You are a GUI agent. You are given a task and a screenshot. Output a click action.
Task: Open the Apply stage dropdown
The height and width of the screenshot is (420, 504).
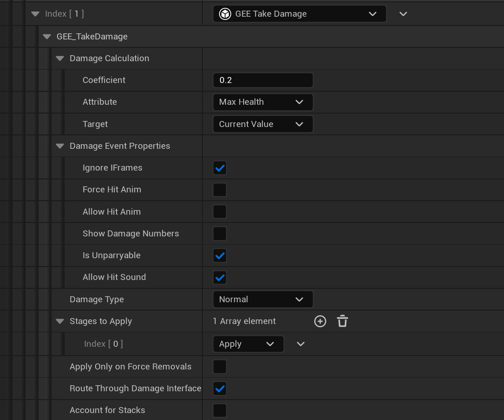[248, 344]
